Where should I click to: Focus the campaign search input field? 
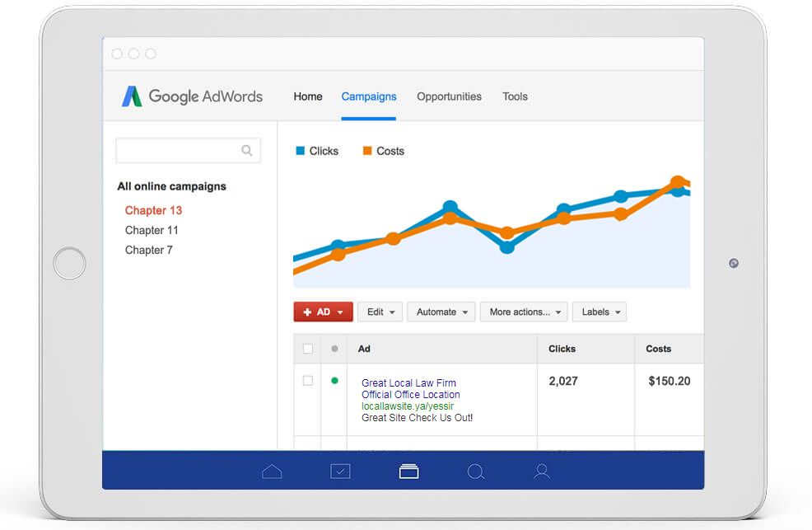coord(178,151)
